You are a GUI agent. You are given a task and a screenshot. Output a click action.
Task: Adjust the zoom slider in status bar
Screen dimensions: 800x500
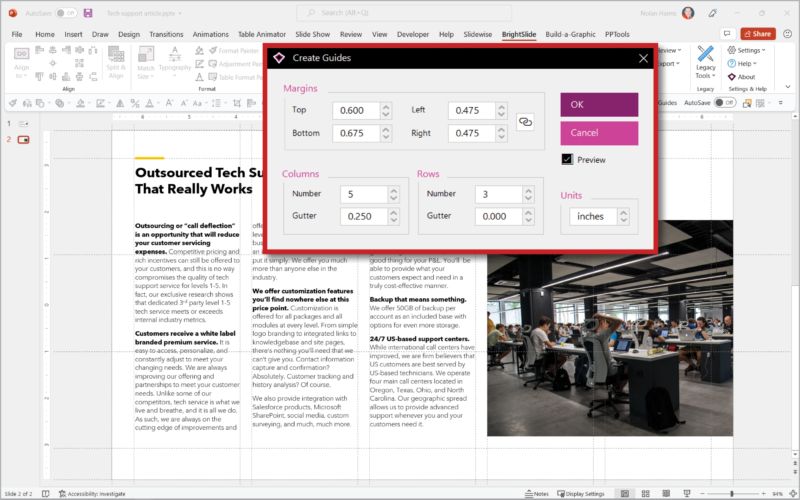point(732,493)
